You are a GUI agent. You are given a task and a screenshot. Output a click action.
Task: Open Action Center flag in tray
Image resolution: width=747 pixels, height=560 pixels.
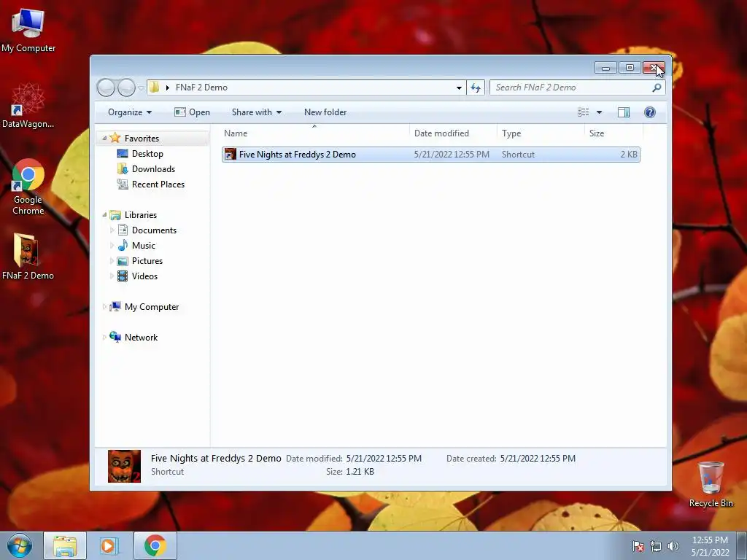point(638,546)
